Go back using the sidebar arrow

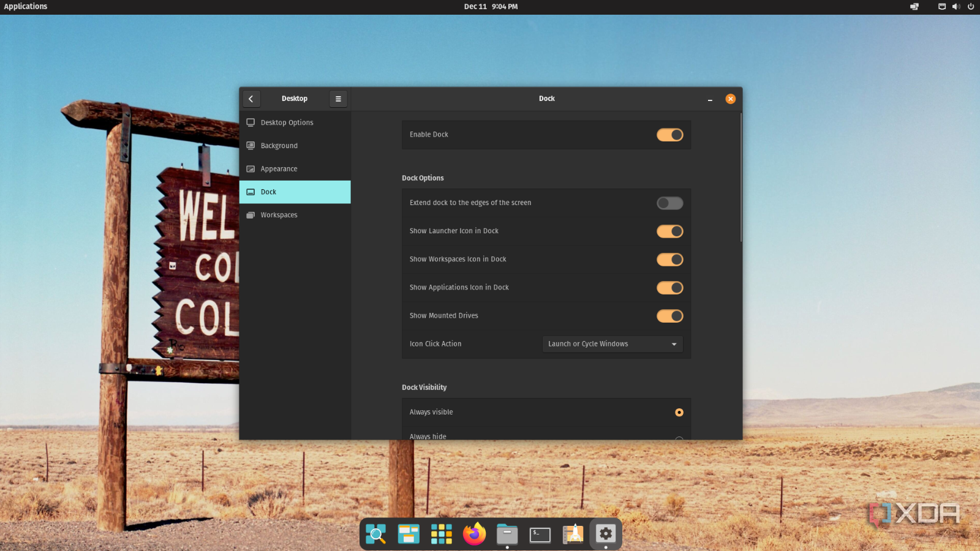coord(251,99)
